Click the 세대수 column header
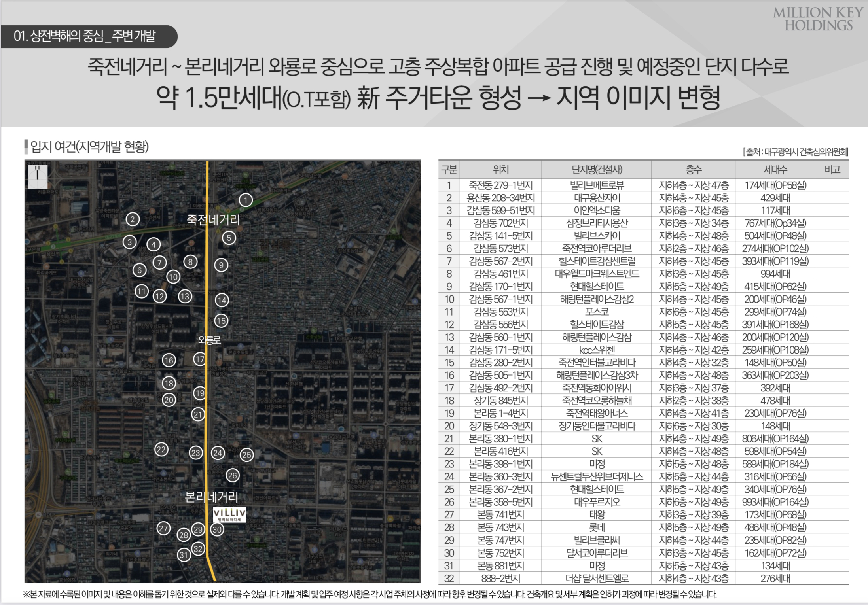 775,170
